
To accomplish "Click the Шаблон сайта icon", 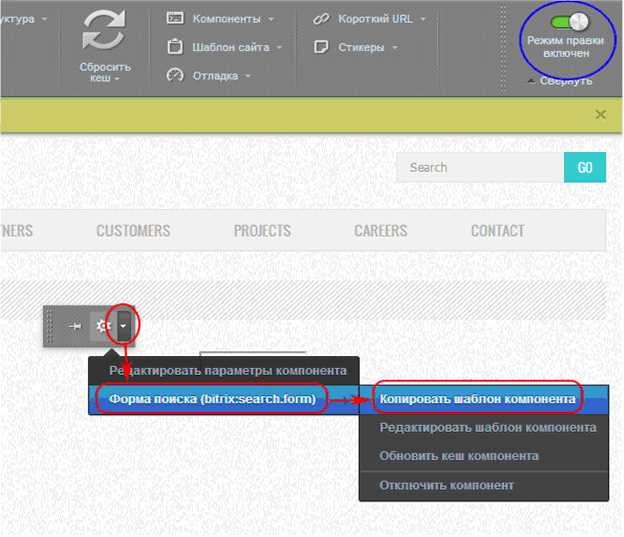I will click(175, 47).
